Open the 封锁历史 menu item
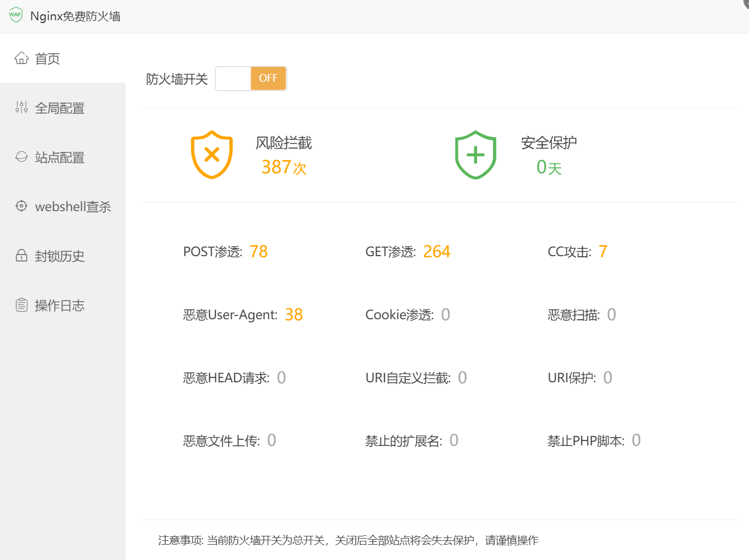 (x=63, y=256)
